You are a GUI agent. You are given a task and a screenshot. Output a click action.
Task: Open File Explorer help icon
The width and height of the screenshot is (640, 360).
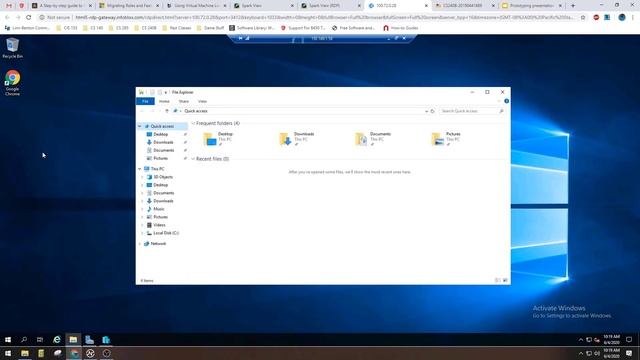tap(506, 101)
